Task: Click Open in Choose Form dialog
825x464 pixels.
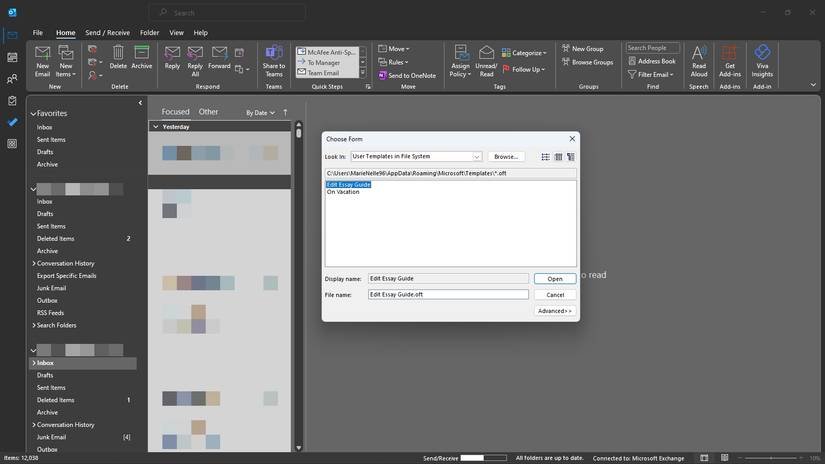Action: click(555, 279)
